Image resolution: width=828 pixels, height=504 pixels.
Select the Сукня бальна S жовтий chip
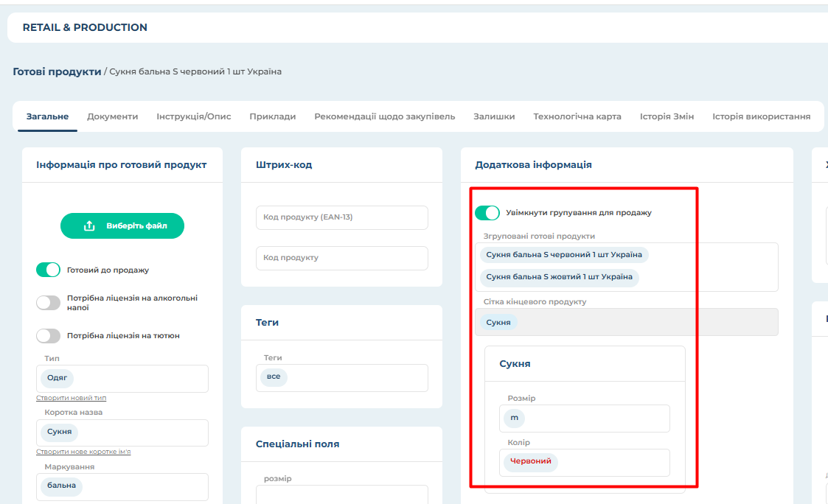(559, 277)
